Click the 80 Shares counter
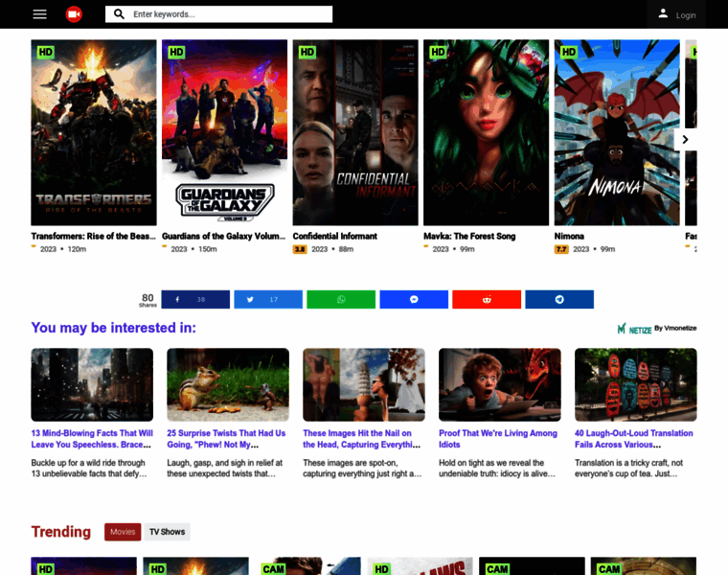Image resolution: width=728 pixels, height=575 pixels. (x=148, y=300)
